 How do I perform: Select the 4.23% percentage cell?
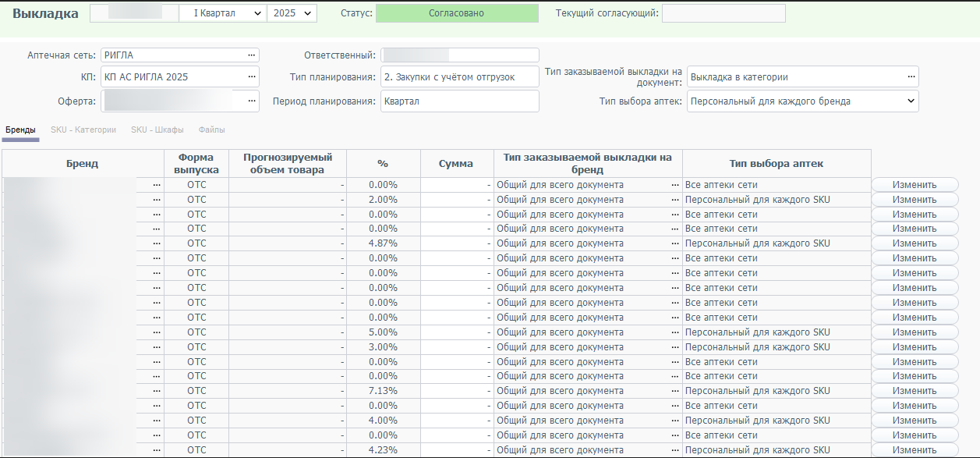pos(383,450)
